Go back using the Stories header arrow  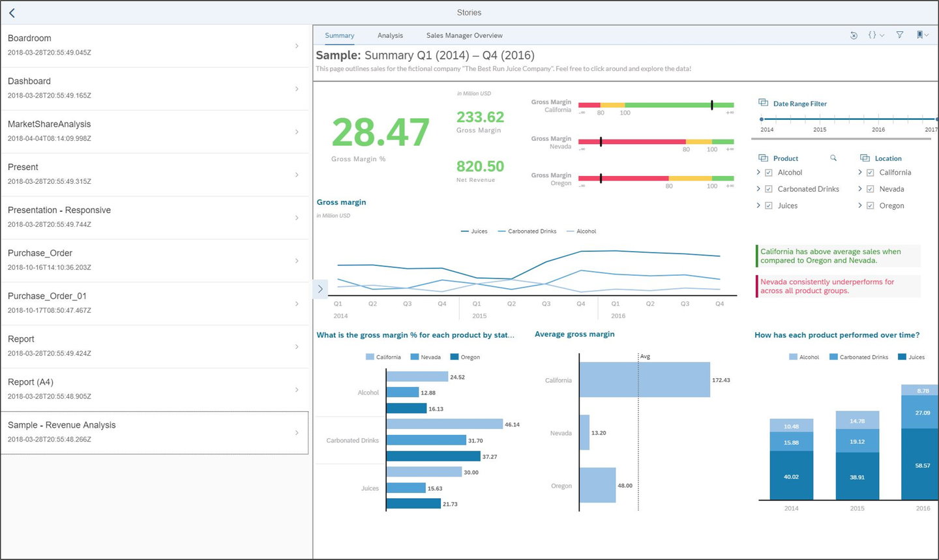coord(12,12)
